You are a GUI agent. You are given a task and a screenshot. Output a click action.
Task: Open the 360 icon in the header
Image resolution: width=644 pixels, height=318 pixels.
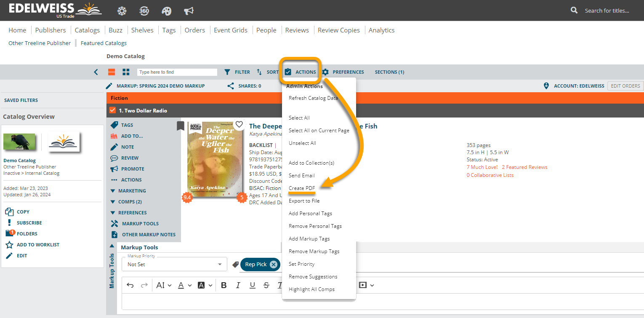(x=144, y=11)
